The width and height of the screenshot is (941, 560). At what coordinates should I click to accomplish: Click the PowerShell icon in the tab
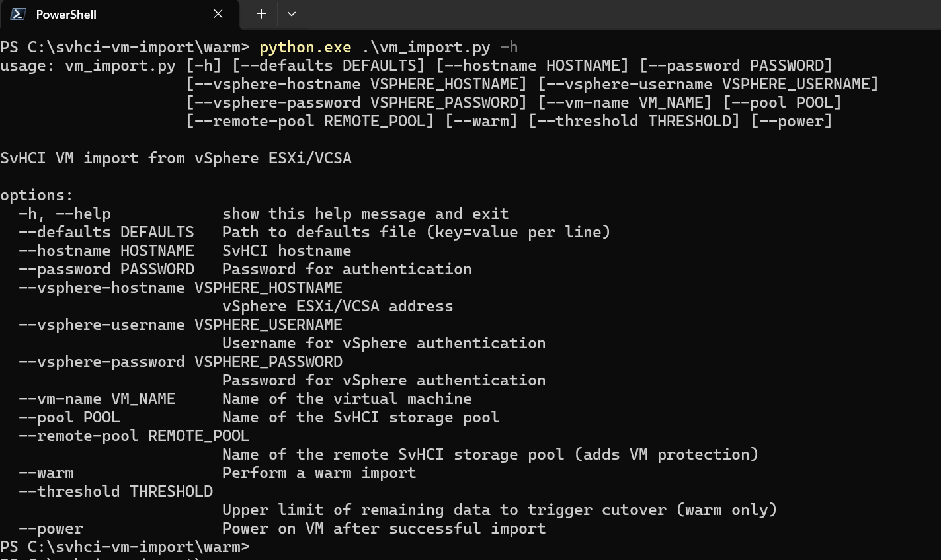tap(18, 14)
